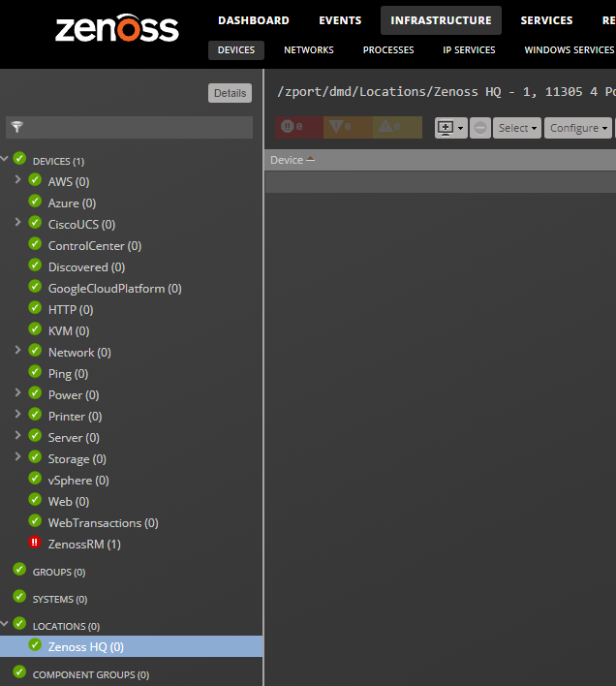
Task: Switch to the PROCESSES subtab
Action: tap(388, 50)
